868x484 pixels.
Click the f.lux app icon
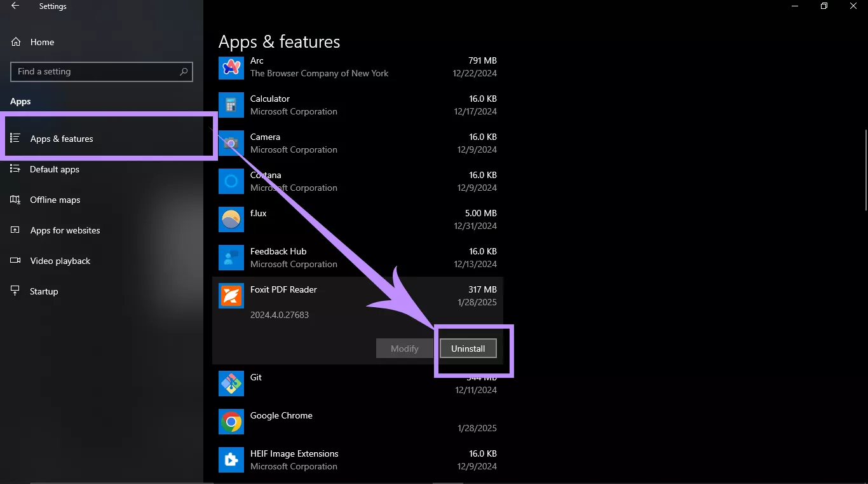click(231, 219)
